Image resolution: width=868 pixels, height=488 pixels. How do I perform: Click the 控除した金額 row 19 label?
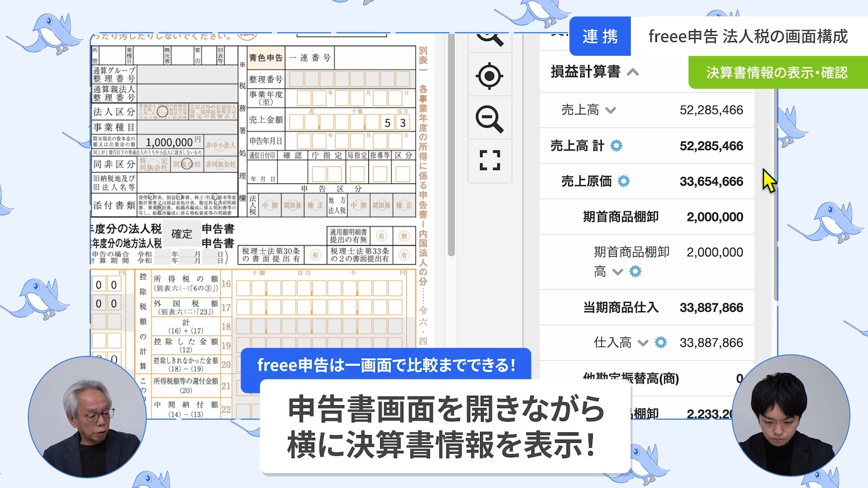pyautogui.click(x=186, y=346)
